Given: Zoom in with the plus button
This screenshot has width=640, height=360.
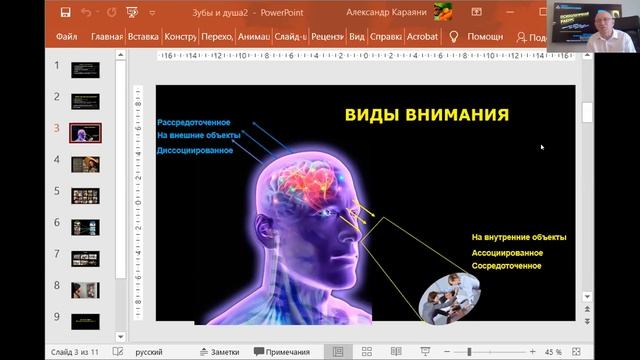Looking at the screenshot, I should [533, 351].
